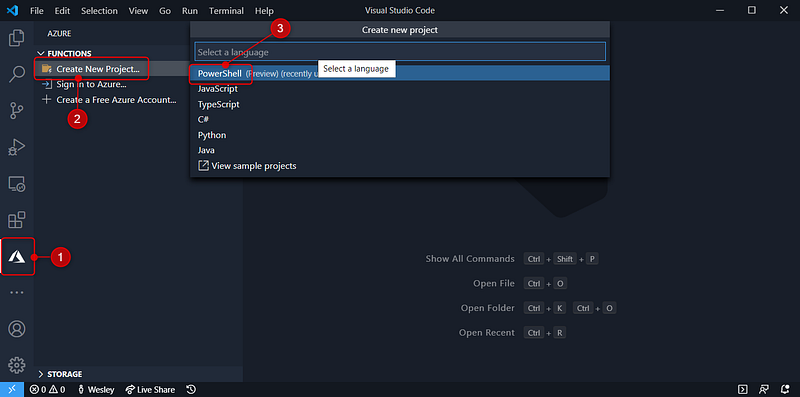Screen dimensions: 800x397
Task: Select TypeScript from language list
Action: (400, 104)
